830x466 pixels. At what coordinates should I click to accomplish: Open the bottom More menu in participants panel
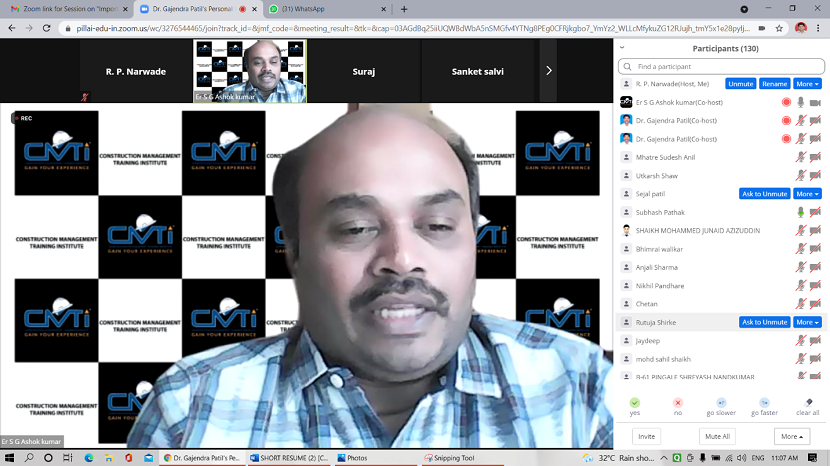pyautogui.click(x=792, y=436)
